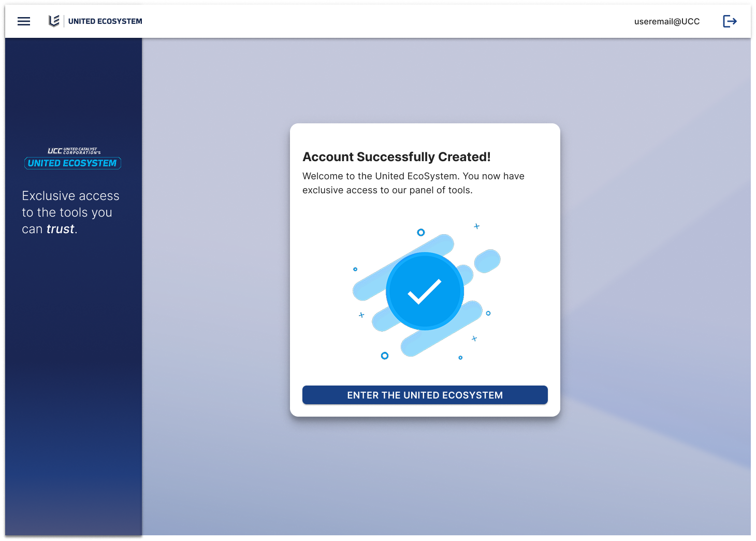This screenshot has height=541, width=756.
Task: Click the logout arrow icon
Action: 730,21
